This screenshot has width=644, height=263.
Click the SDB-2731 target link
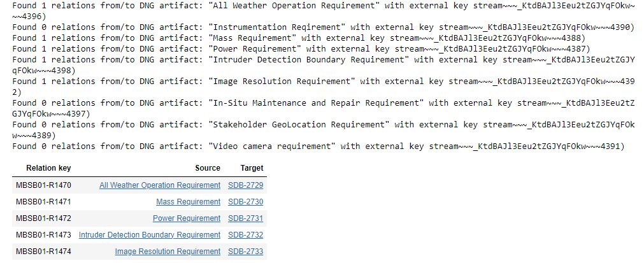pyautogui.click(x=245, y=218)
